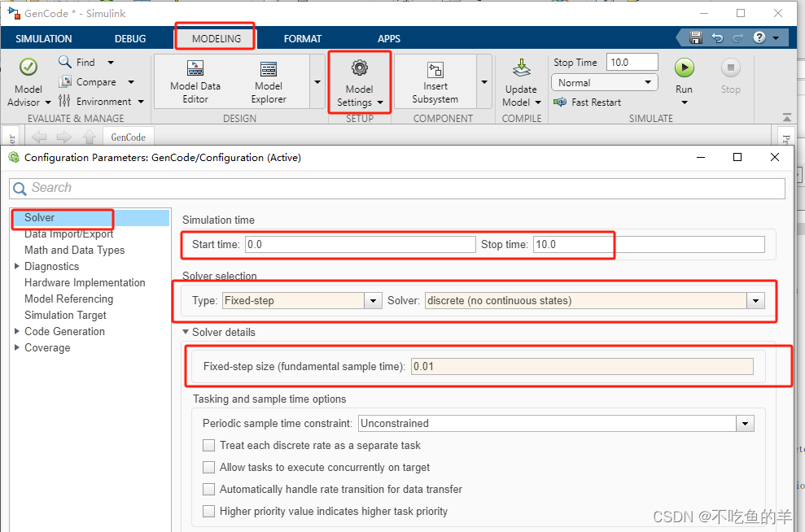
Task: Click the Undo arrow icon
Action: (717, 37)
